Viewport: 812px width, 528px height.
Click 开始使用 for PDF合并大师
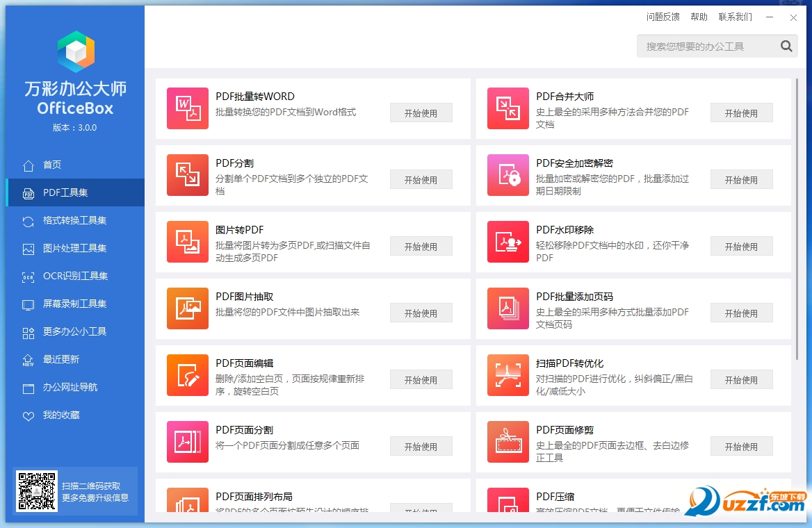(x=741, y=112)
